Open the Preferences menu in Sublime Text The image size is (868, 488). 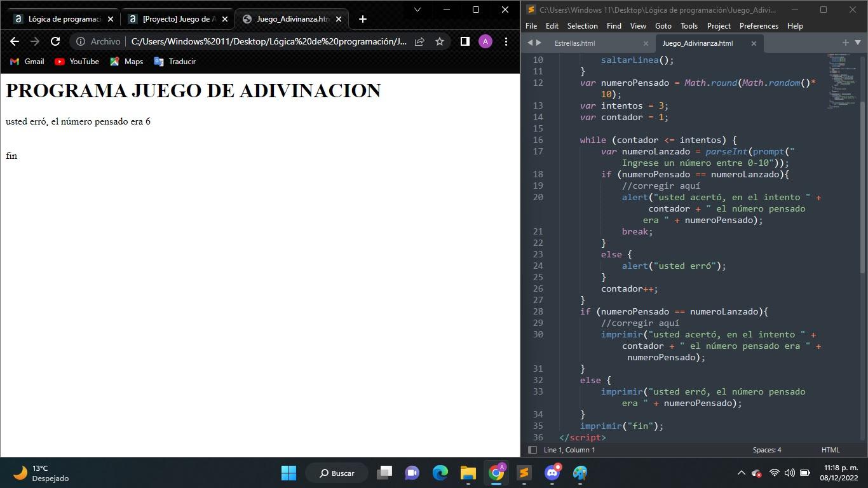pyautogui.click(x=758, y=25)
